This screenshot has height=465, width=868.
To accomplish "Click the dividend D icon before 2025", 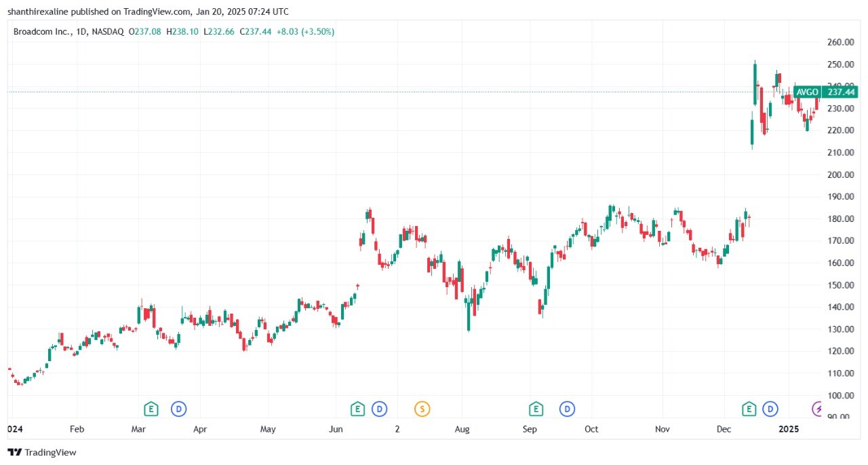I will pyautogui.click(x=770, y=409).
